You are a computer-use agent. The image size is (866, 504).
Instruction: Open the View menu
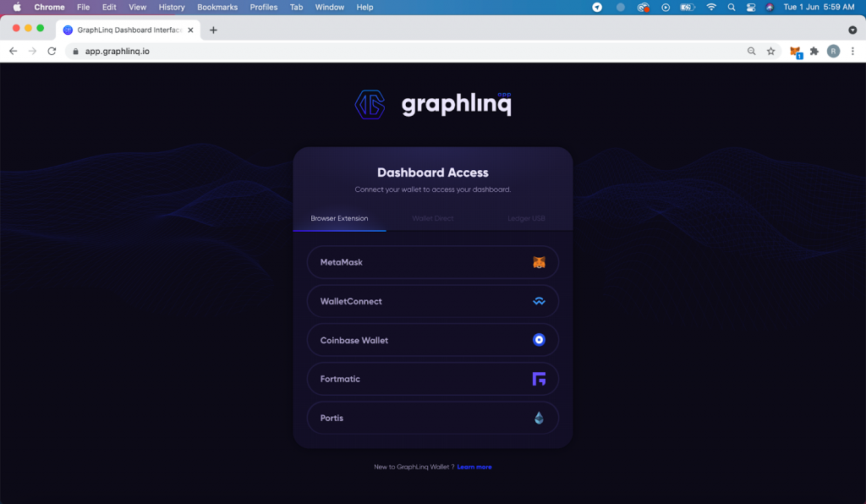138,7
